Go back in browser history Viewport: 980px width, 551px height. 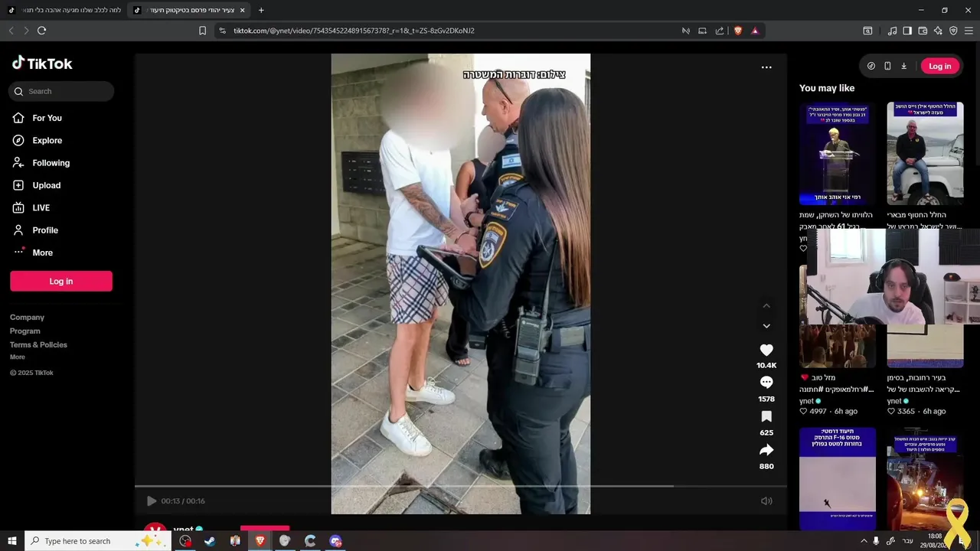(x=11, y=31)
